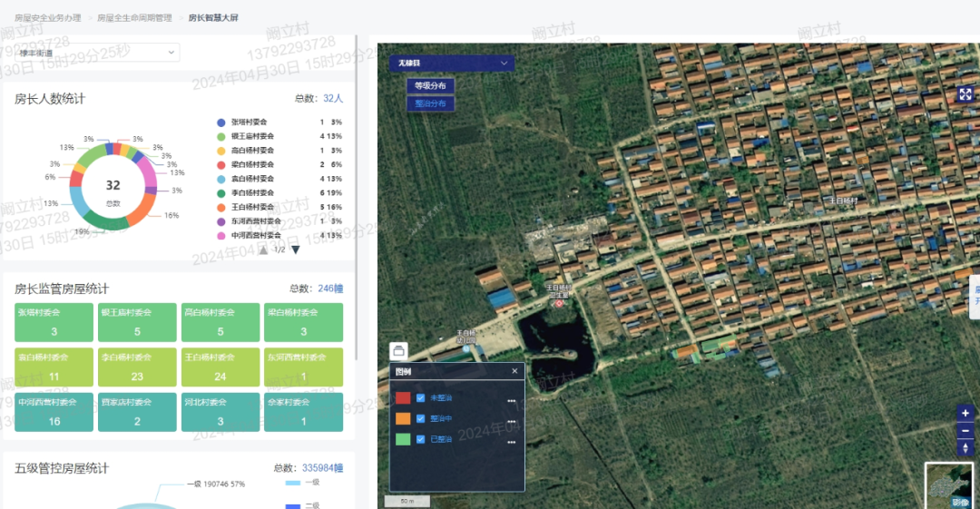Image resolution: width=980 pixels, height=509 pixels.
Task: Click the orange 整治中 color swatch
Action: [403, 418]
